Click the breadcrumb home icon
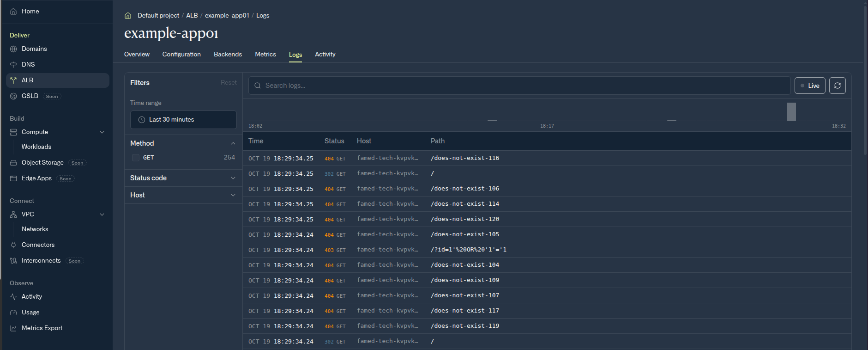Screen dimensions: 868x350 (x=128, y=16)
